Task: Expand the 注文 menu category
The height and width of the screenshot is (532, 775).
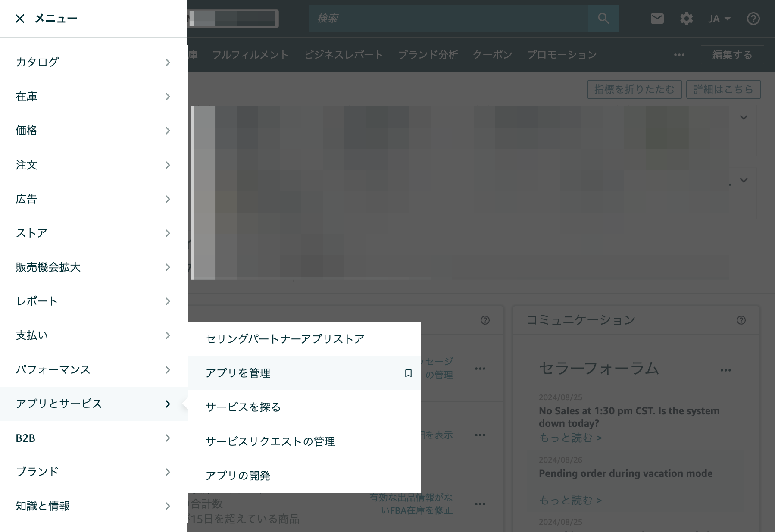Action: (x=94, y=165)
